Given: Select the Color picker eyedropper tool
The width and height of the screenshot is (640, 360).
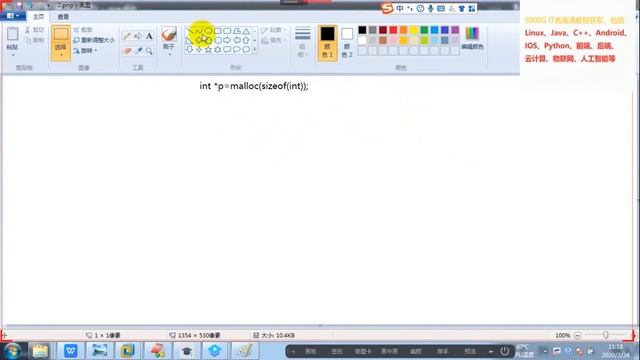Looking at the screenshot, I should (x=138, y=51).
